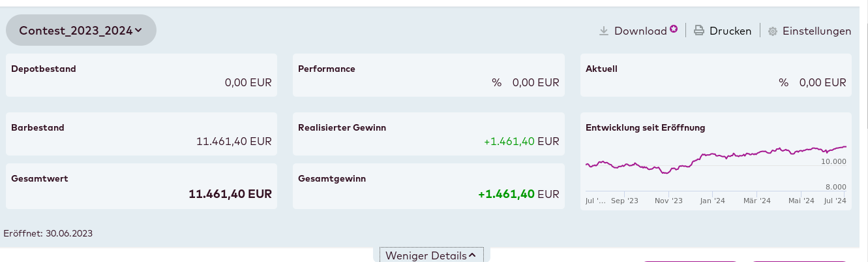Click the download arrow icon
The image size is (868, 262).
604,31
